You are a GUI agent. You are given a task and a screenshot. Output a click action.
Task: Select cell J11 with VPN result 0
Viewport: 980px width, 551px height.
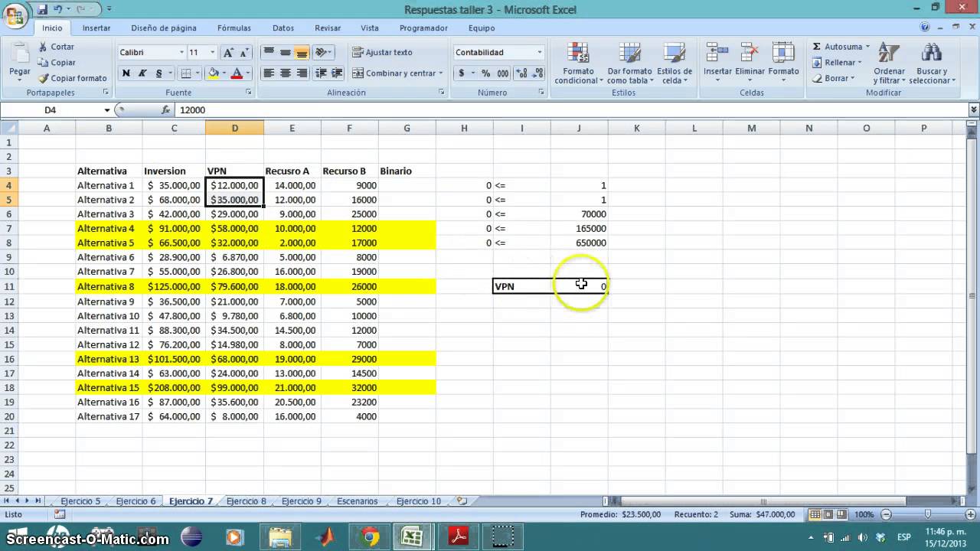point(580,286)
